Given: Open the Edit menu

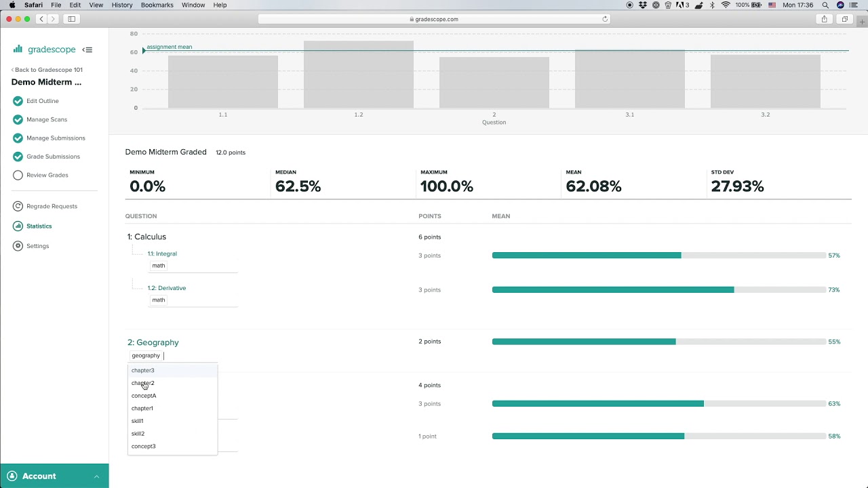Looking at the screenshot, I should pyautogui.click(x=75, y=5).
